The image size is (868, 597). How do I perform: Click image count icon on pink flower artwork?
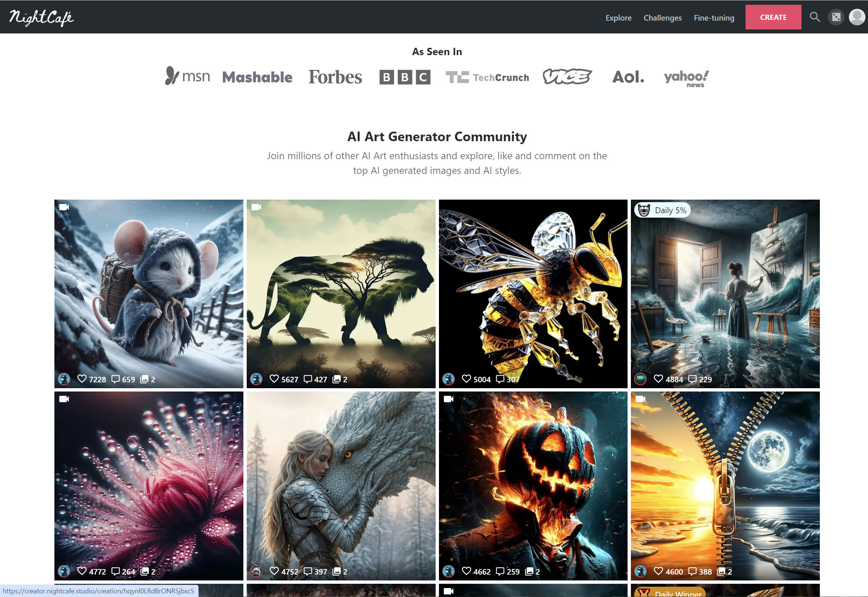point(144,571)
